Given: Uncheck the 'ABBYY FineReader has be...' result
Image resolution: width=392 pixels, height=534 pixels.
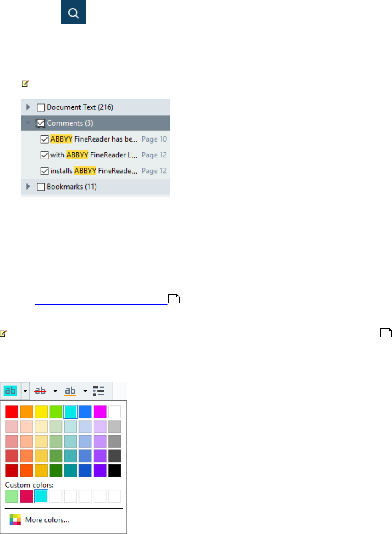Looking at the screenshot, I should click(x=45, y=139).
